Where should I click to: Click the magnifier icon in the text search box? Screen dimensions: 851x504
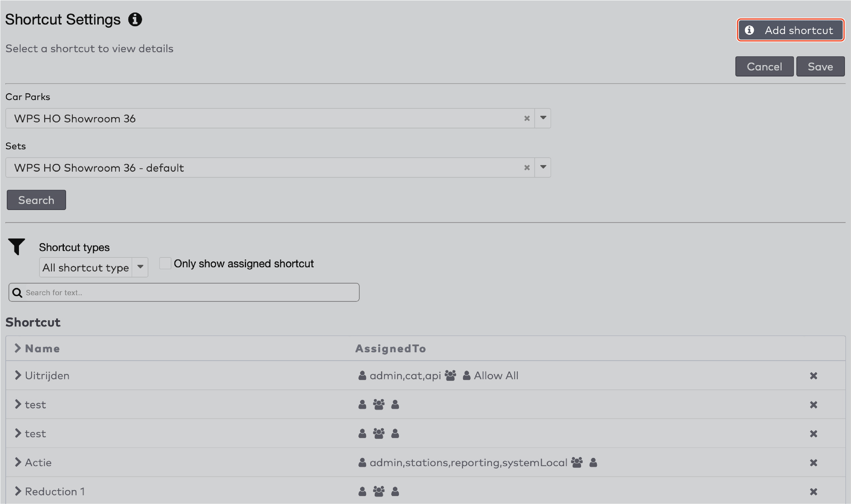[x=17, y=292]
